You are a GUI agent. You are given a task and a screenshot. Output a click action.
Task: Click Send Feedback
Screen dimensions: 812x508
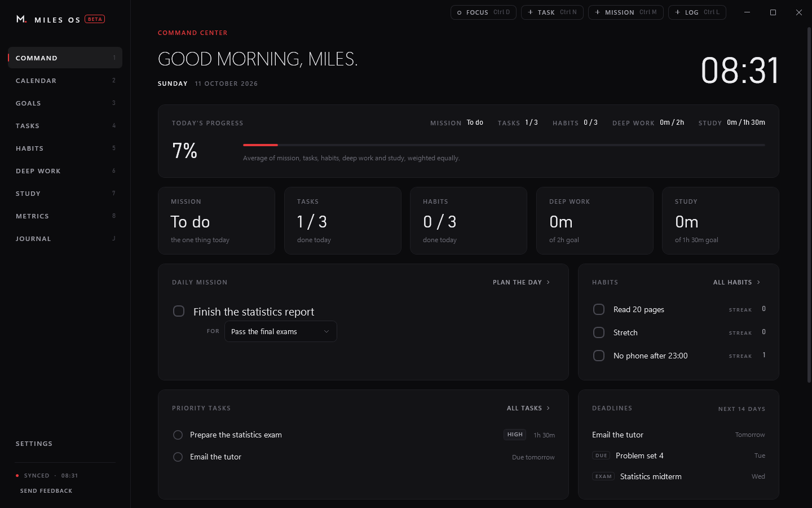(x=46, y=491)
